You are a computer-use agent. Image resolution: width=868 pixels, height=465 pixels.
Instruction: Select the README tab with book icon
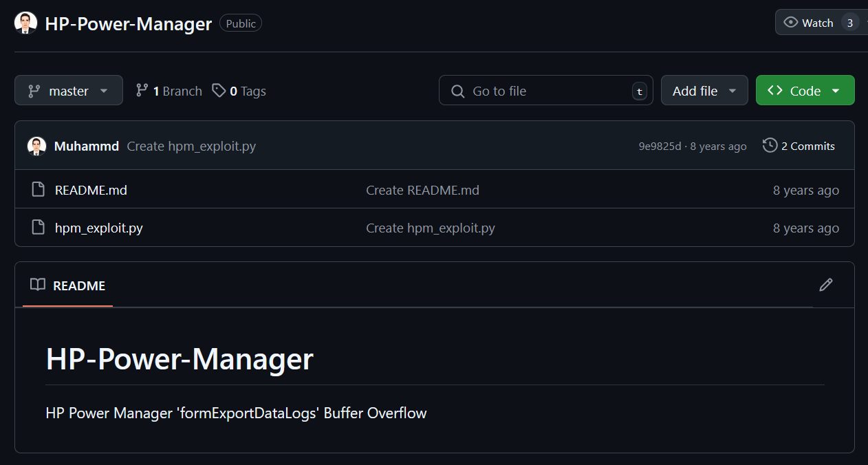pyautogui.click(x=67, y=285)
